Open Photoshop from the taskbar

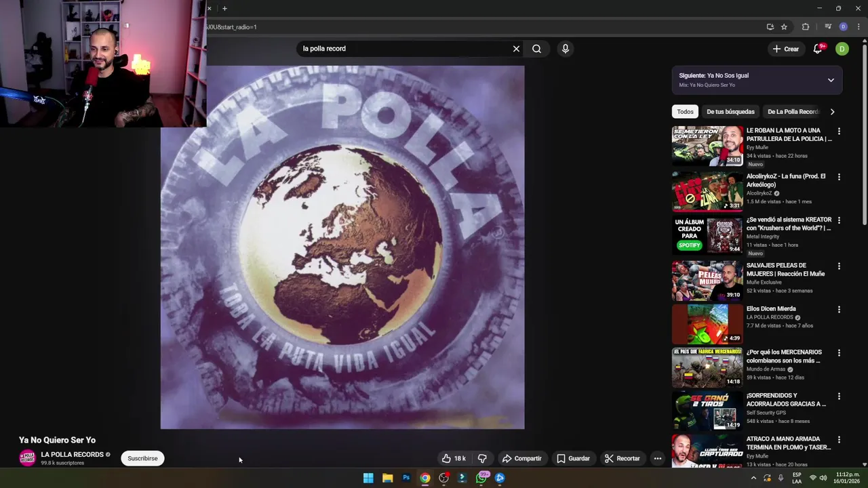tap(406, 478)
